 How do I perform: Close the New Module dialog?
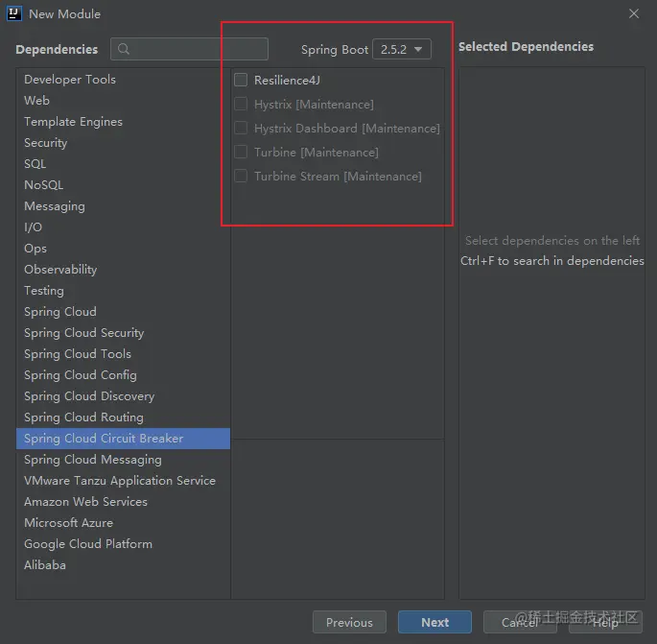click(634, 13)
